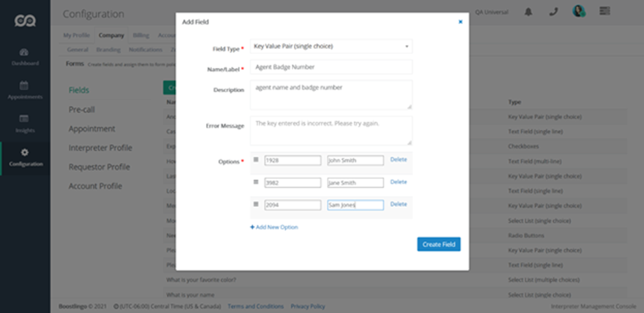
Task: Switch to the My Profile tab
Action: coord(76,36)
